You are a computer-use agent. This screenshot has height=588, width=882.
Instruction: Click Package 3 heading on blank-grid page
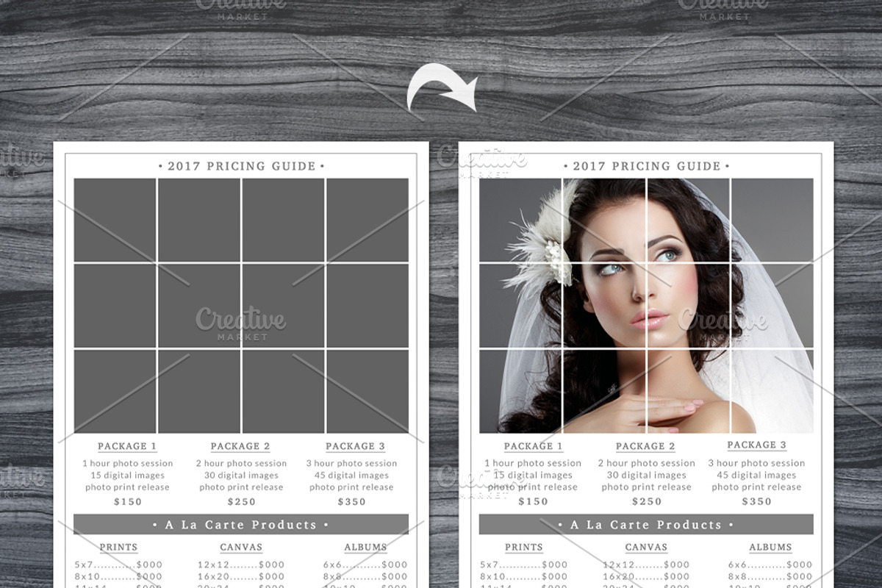click(x=355, y=446)
